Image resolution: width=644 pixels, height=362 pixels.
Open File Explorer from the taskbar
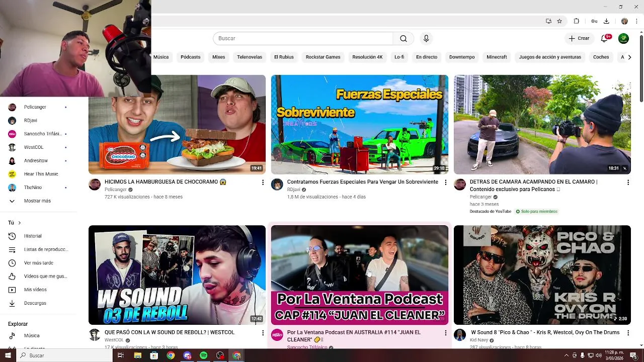click(137, 355)
